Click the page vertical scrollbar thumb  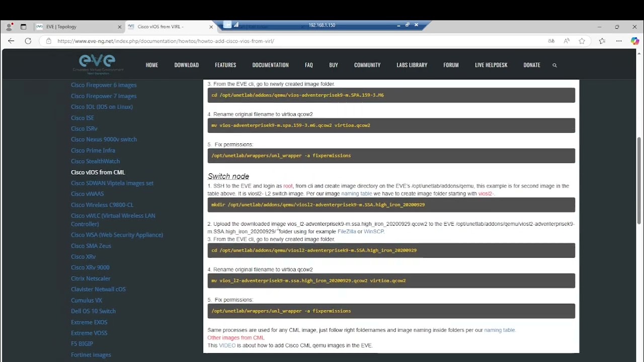(x=639, y=180)
